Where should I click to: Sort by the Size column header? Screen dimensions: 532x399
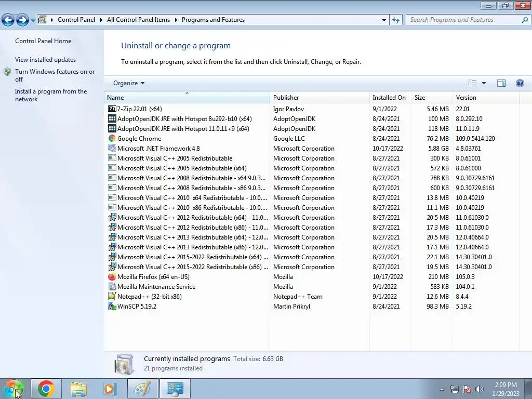click(432, 97)
